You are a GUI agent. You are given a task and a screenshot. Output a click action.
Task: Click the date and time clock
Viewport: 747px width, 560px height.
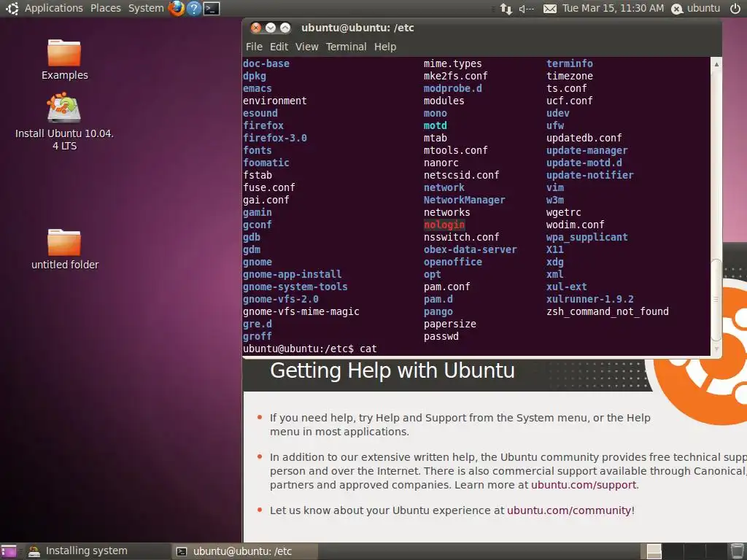point(613,8)
